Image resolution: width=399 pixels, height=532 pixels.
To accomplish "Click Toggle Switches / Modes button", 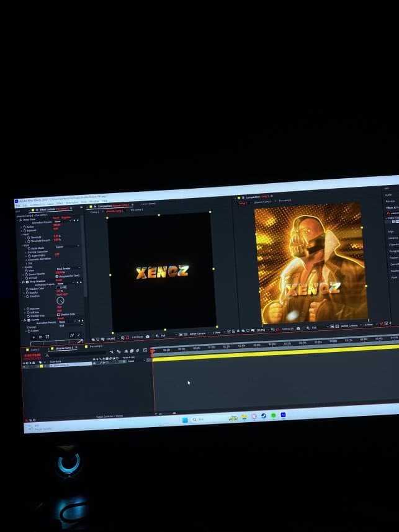I will point(109,416).
